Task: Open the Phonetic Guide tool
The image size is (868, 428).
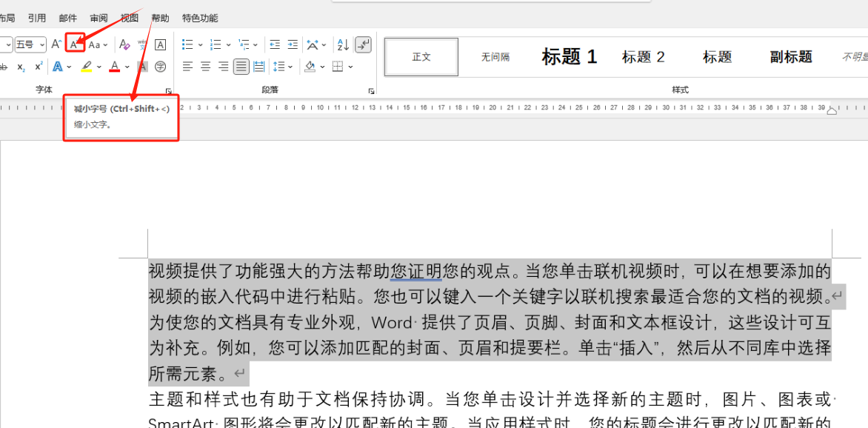Action: [x=142, y=44]
